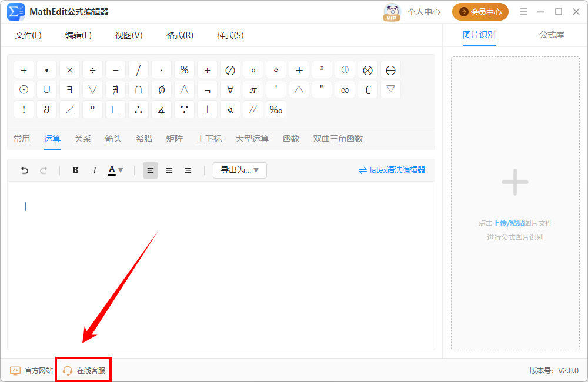This screenshot has width=588, height=382.
Task: Switch to the 箭头 symbol tab
Action: [113, 139]
